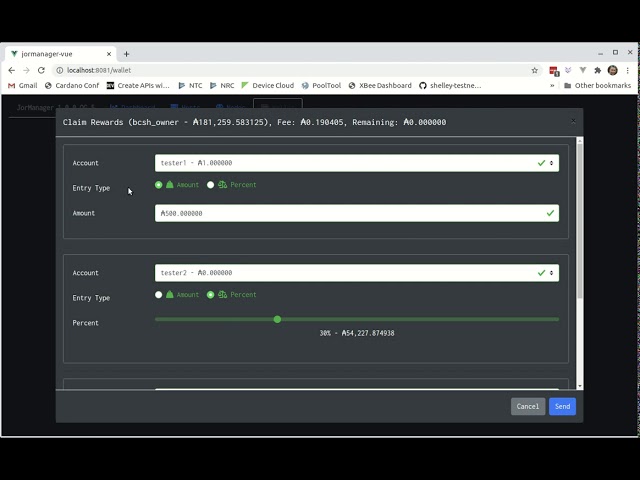This screenshot has width=640, height=480.
Task: Open the shelley-testnet GitHub bookmark
Action: (x=450, y=86)
